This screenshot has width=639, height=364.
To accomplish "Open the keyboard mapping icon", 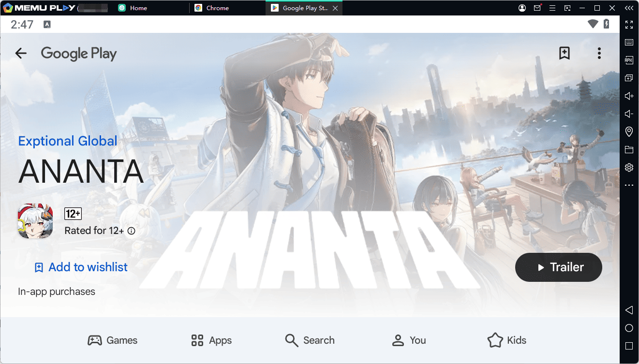I will (x=629, y=43).
